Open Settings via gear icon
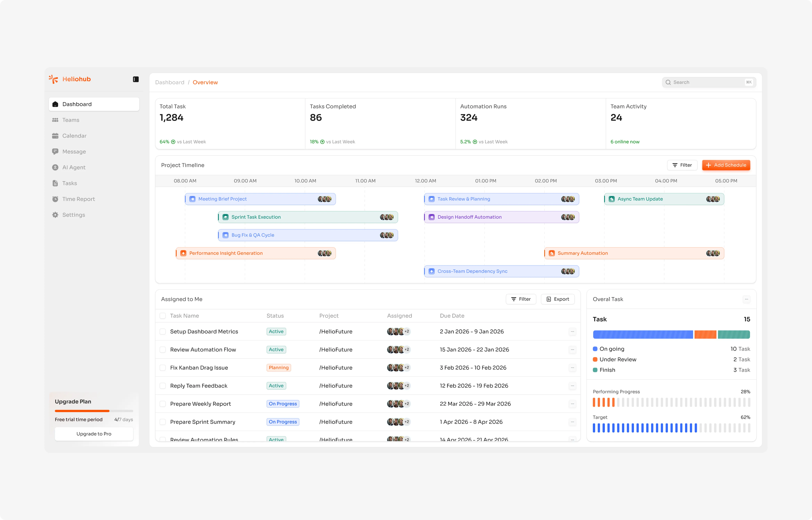The width and height of the screenshot is (812, 520). [x=55, y=215]
